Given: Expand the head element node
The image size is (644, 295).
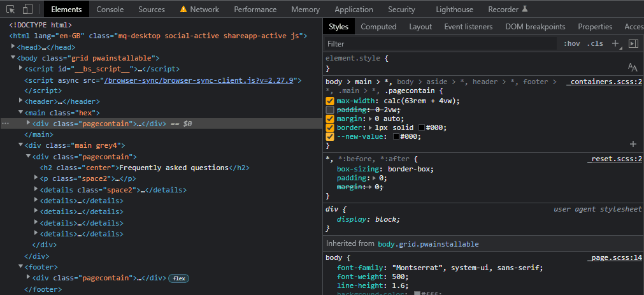Looking at the screenshot, I should point(13,47).
